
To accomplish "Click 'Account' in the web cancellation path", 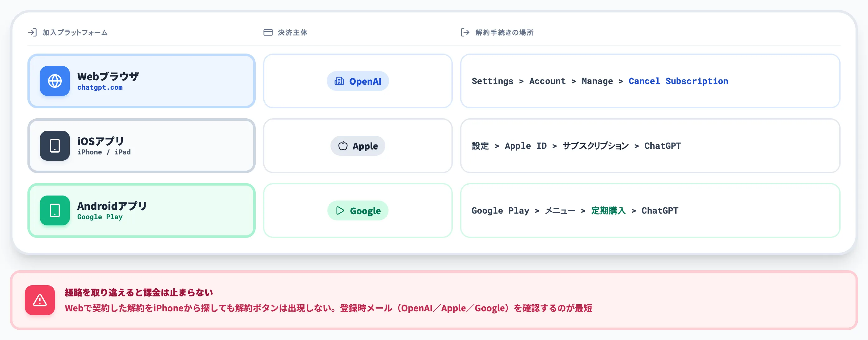I will click(x=547, y=81).
